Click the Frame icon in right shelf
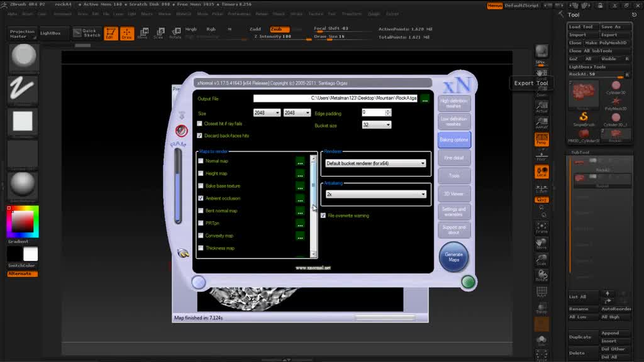644x362 pixels. coord(541,228)
